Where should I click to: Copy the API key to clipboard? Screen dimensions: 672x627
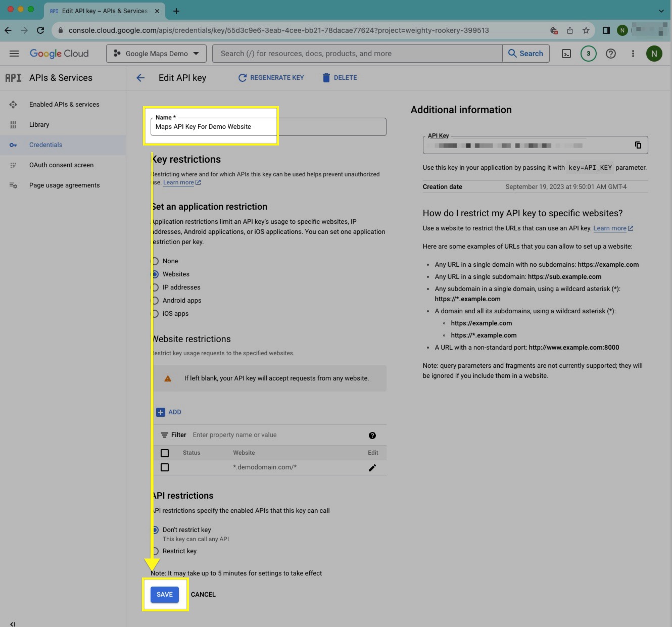point(638,145)
